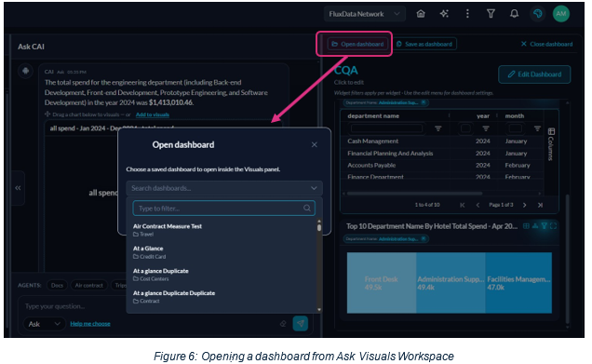Viewport: 592px width, 364px height.
Task: Switch hotel spend widget to table view
Action: point(526,226)
